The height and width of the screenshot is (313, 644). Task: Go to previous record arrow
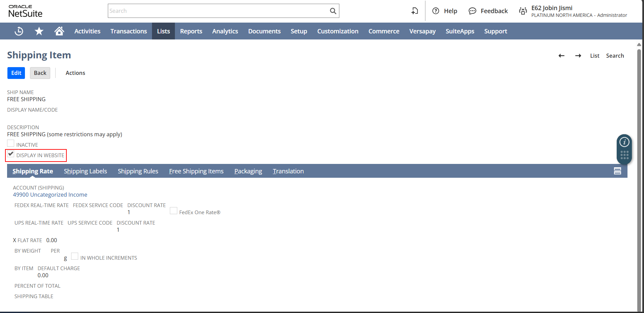click(x=561, y=56)
